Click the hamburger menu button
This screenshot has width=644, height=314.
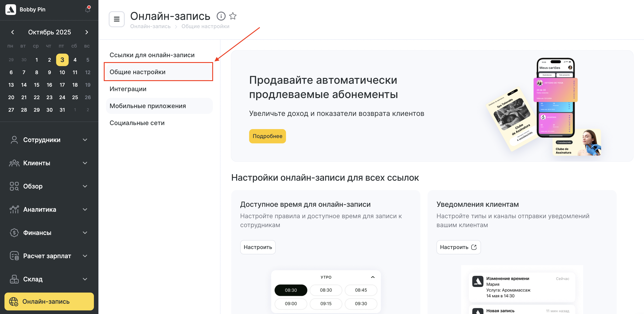(x=117, y=19)
